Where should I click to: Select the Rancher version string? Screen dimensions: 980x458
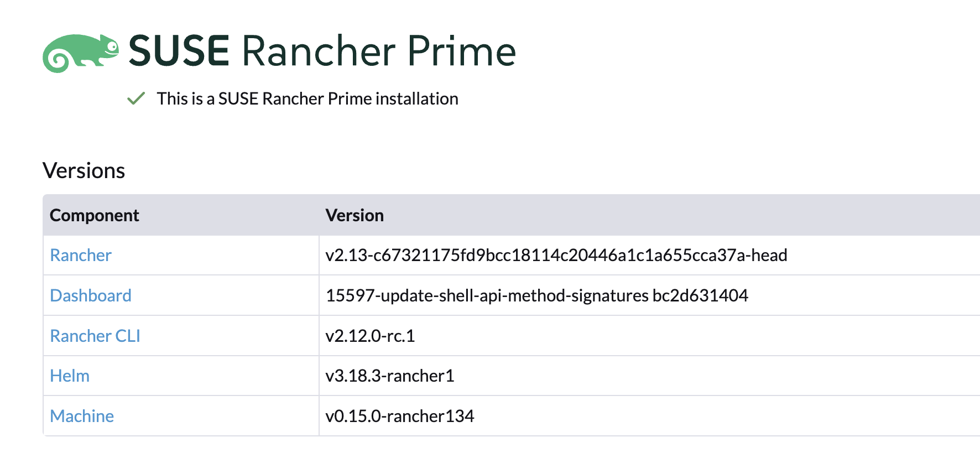coord(556,255)
